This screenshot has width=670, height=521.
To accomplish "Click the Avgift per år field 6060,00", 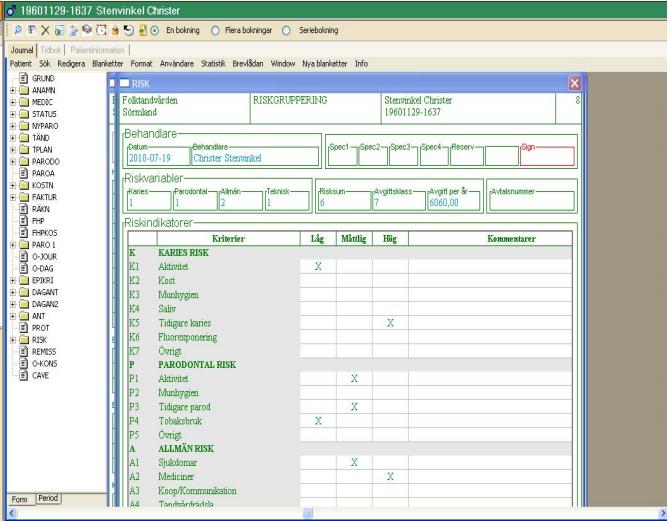I will point(453,202).
